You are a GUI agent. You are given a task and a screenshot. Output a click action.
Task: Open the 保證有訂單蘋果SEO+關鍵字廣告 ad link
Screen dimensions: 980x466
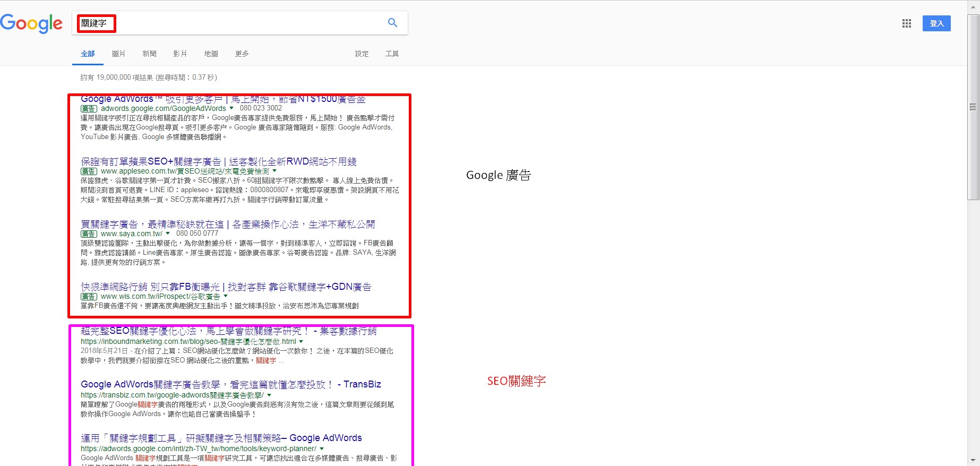(219, 161)
